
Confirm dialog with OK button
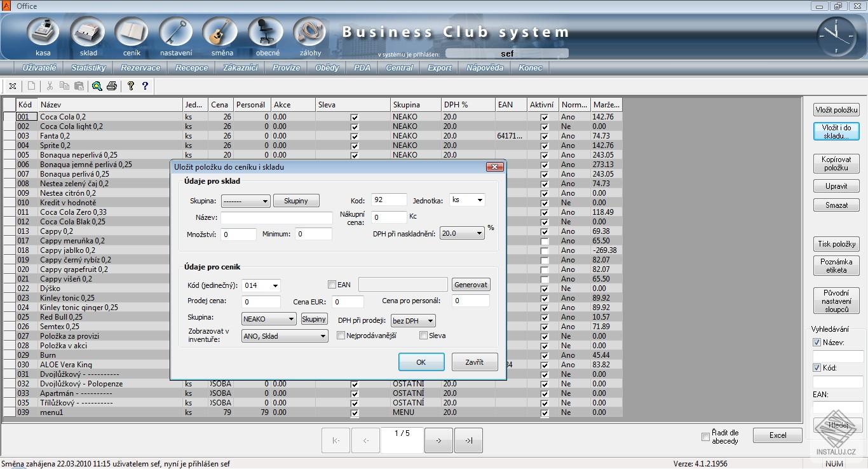tap(421, 362)
